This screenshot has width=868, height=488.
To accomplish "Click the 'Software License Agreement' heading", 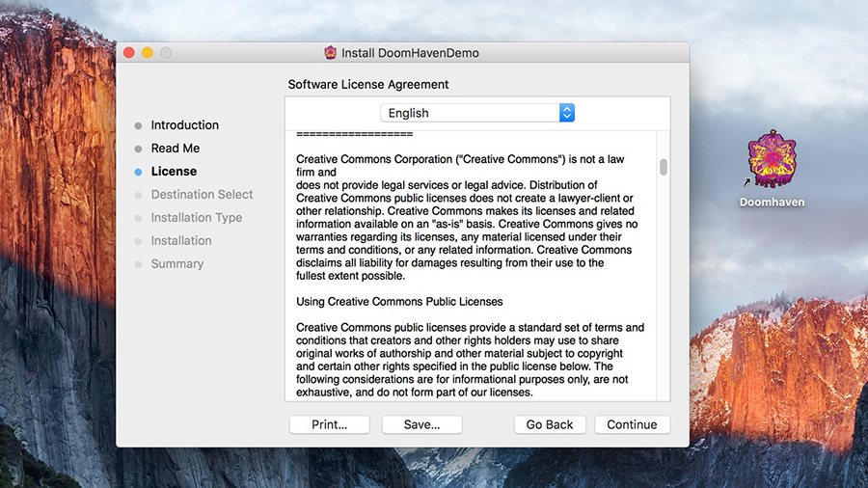I will click(368, 85).
